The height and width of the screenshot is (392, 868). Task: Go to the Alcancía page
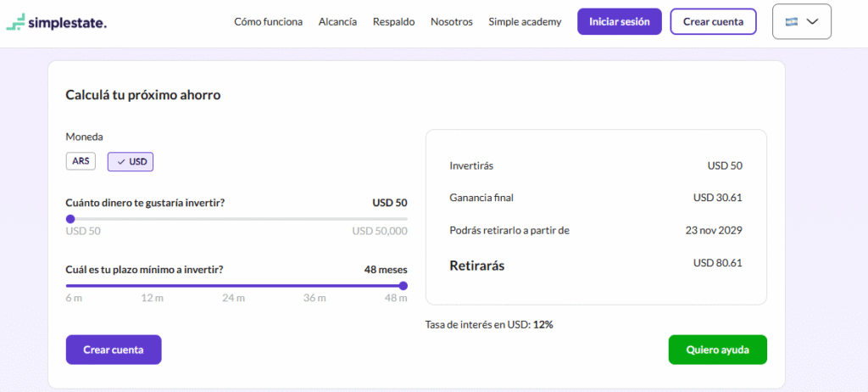(x=337, y=22)
